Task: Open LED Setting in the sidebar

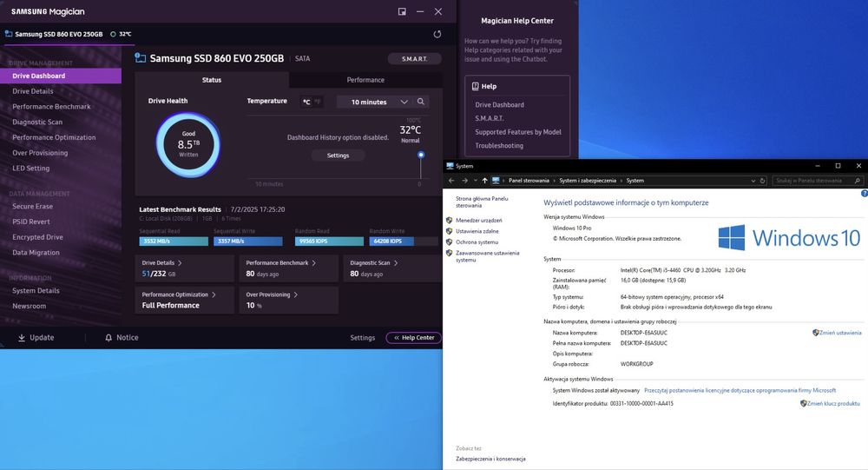Action: pyautogui.click(x=31, y=168)
